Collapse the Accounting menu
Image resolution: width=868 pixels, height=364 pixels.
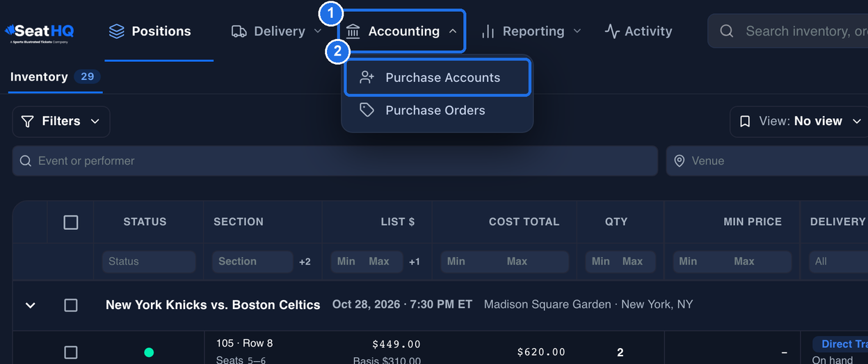401,31
